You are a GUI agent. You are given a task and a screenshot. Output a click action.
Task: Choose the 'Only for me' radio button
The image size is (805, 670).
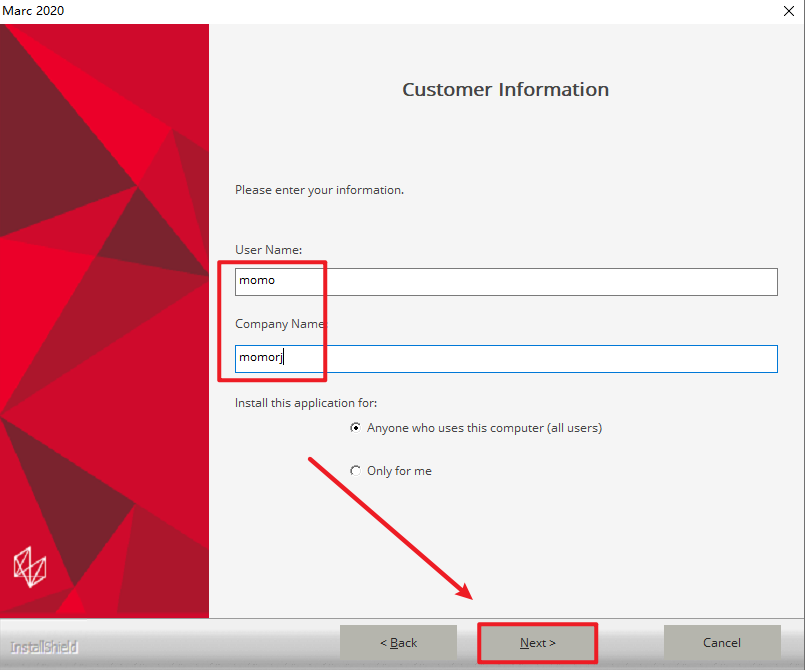tap(356, 471)
